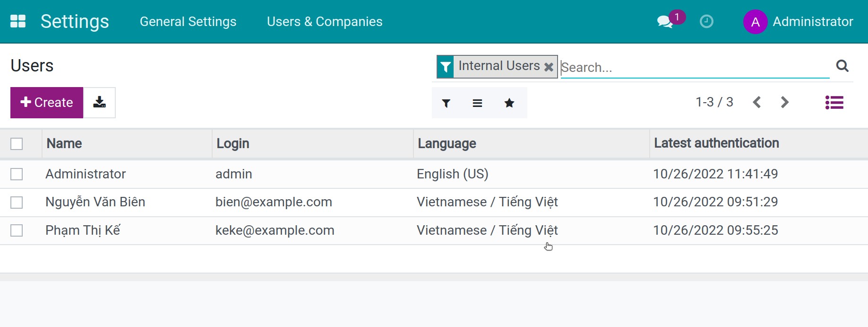Go to next page arrow
The height and width of the screenshot is (327, 868).
point(784,102)
